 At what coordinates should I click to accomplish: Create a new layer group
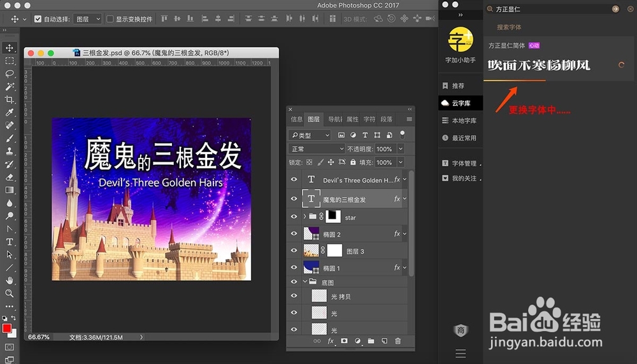(x=371, y=341)
